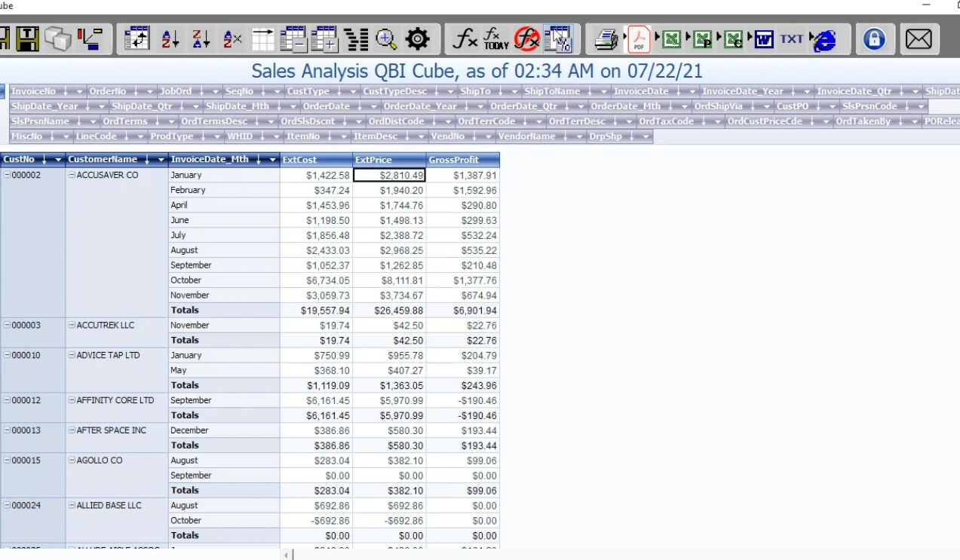Open the gear settings icon in toolbar
960x560 pixels.
pyautogui.click(x=417, y=39)
